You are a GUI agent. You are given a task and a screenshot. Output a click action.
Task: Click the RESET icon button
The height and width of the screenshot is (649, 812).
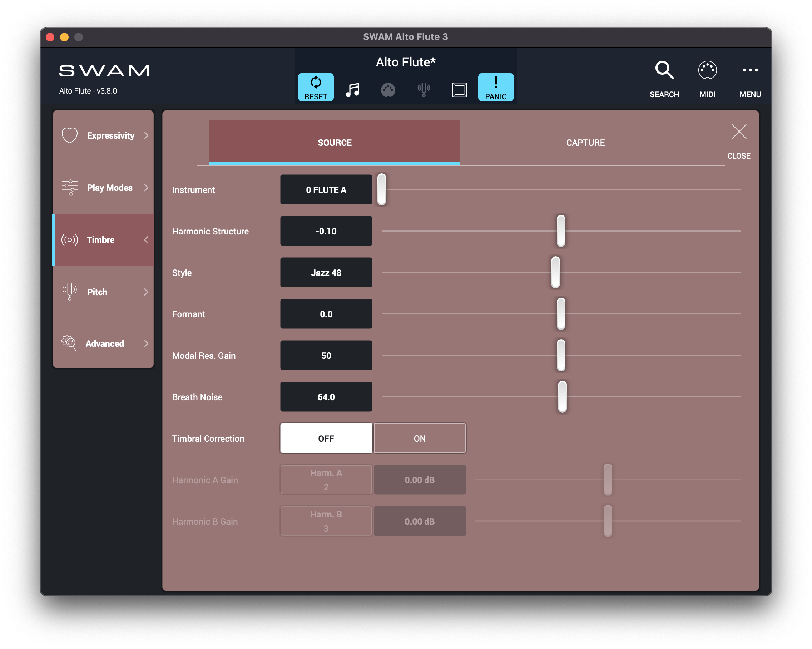316,87
